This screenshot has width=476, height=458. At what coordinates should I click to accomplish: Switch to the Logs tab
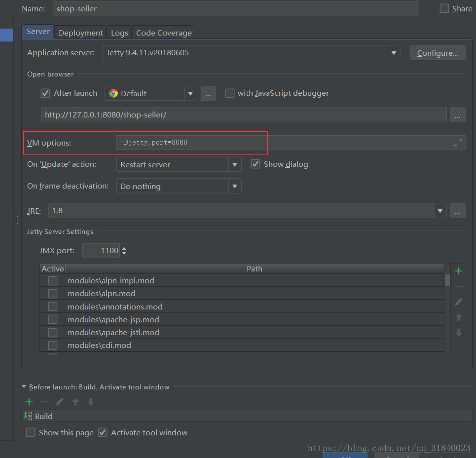119,33
